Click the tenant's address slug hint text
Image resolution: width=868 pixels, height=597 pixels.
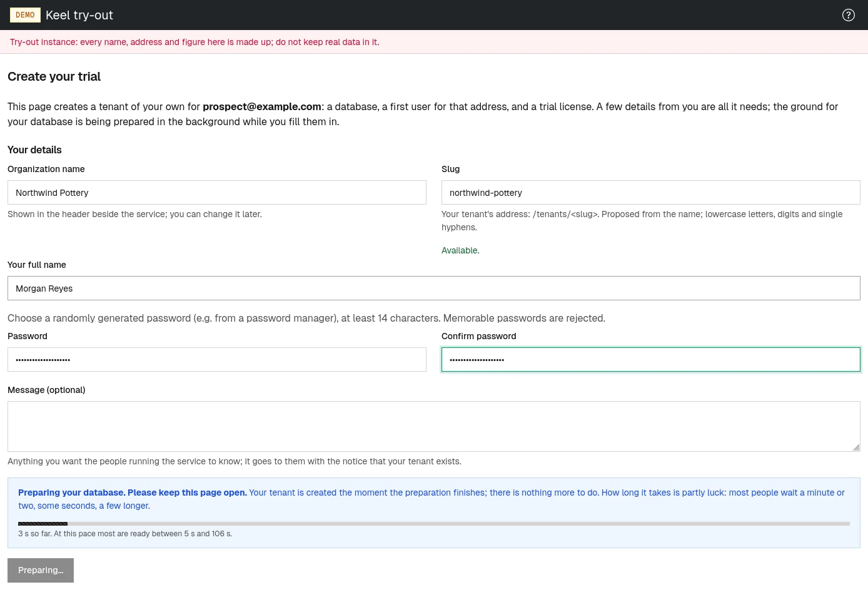pos(642,220)
